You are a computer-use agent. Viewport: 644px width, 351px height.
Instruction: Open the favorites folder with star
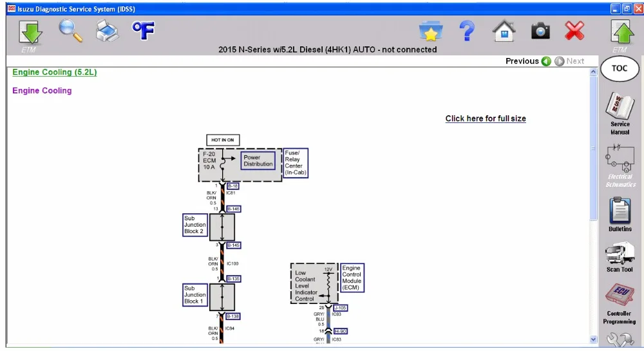click(431, 31)
